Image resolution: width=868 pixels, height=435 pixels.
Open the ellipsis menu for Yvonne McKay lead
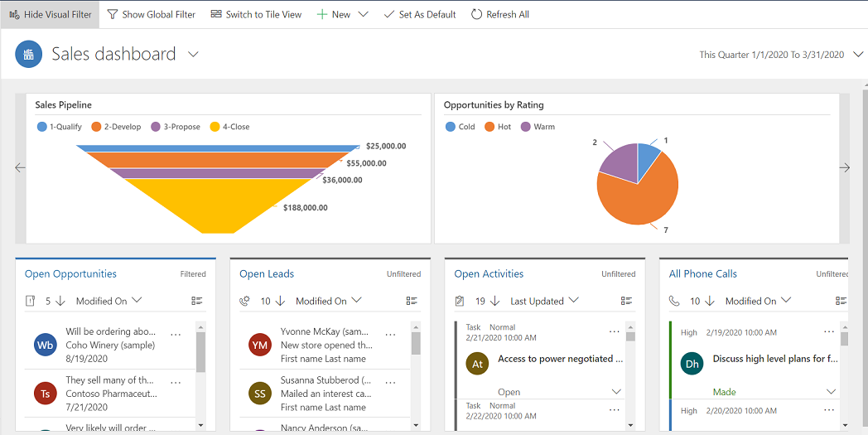(390, 334)
